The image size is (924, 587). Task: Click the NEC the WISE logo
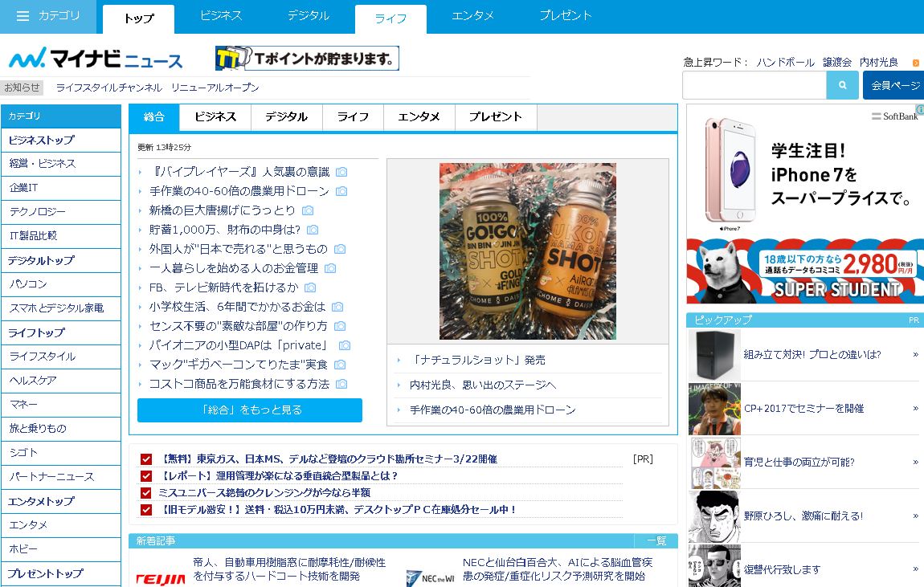[431, 578]
